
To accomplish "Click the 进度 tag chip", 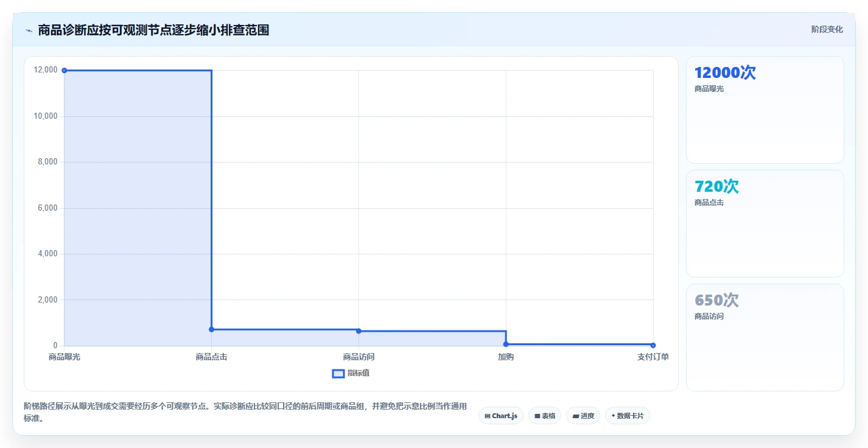I will pyautogui.click(x=583, y=416).
